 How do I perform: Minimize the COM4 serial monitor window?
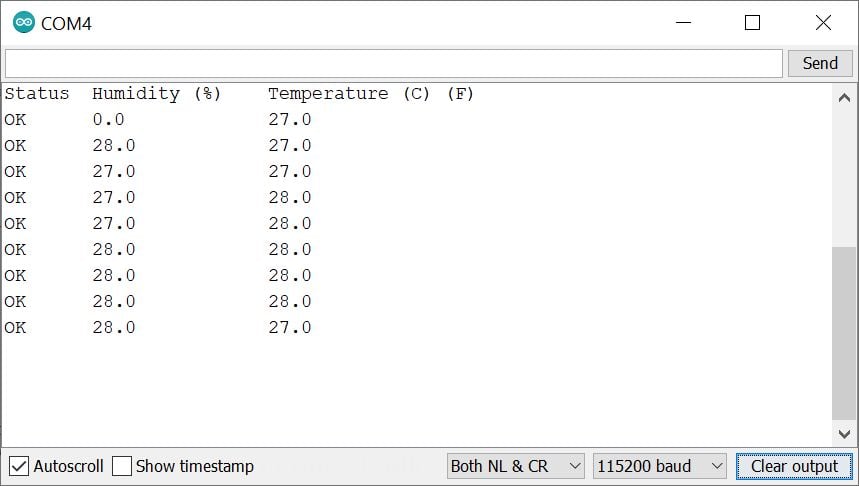coord(684,22)
